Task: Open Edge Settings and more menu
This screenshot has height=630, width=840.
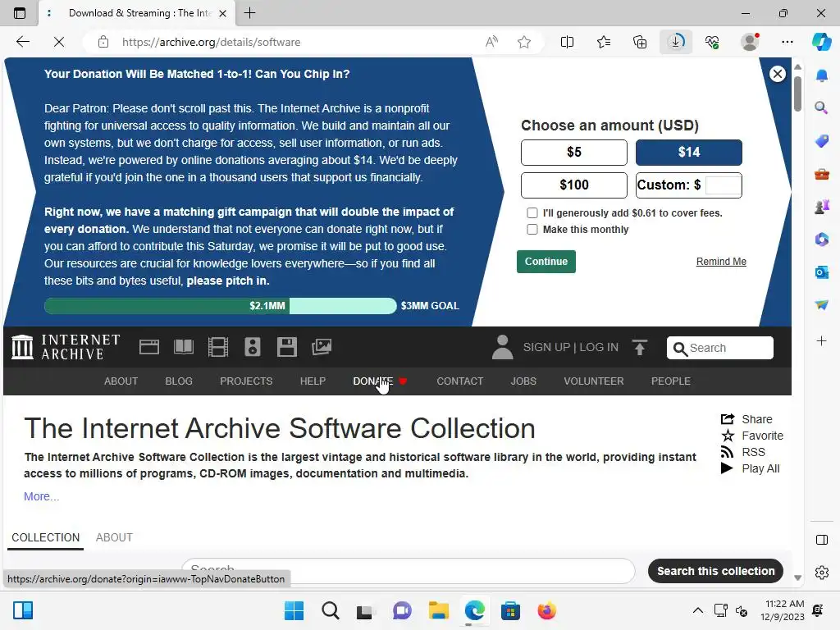Action: click(787, 42)
